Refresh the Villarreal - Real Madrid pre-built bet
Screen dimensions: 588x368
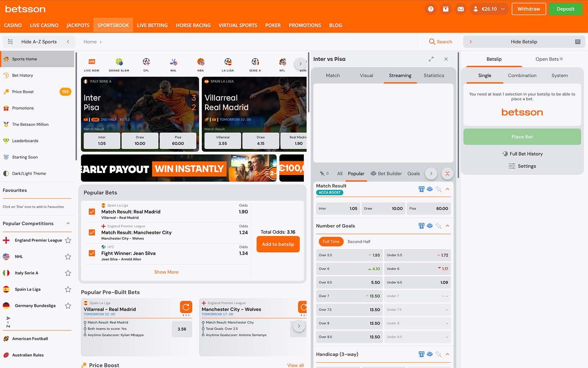point(186,307)
